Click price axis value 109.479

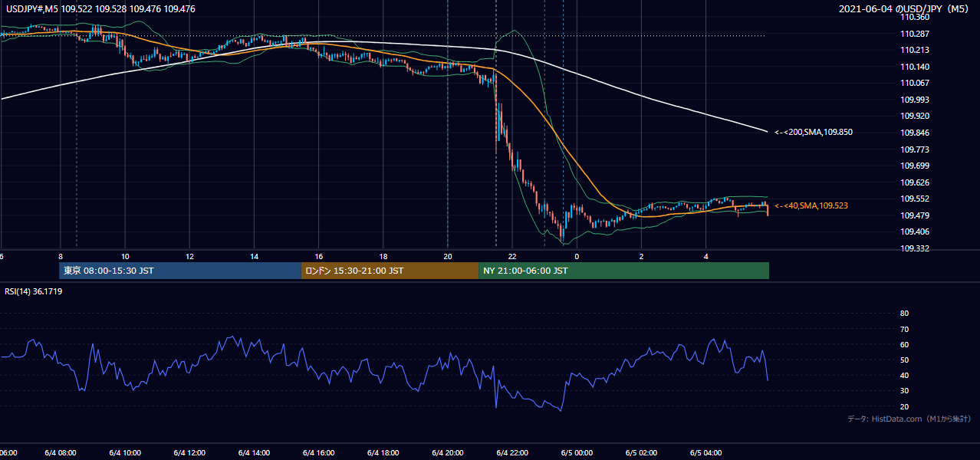coord(915,215)
